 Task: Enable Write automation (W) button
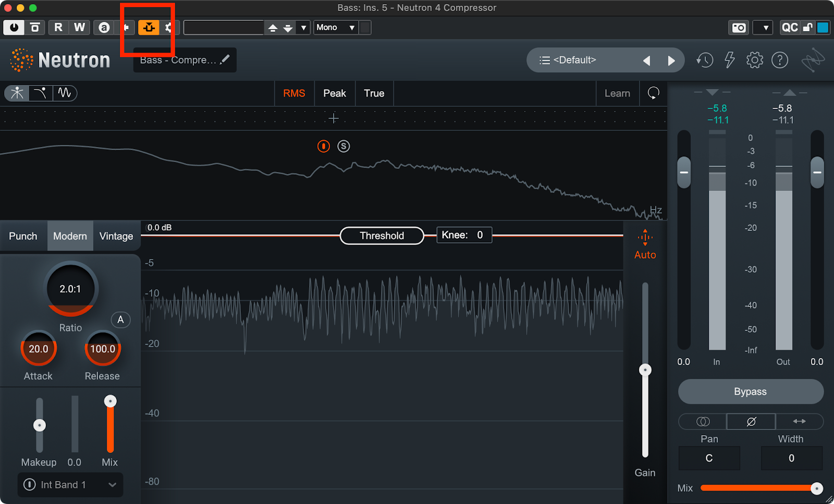coord(79,27)
